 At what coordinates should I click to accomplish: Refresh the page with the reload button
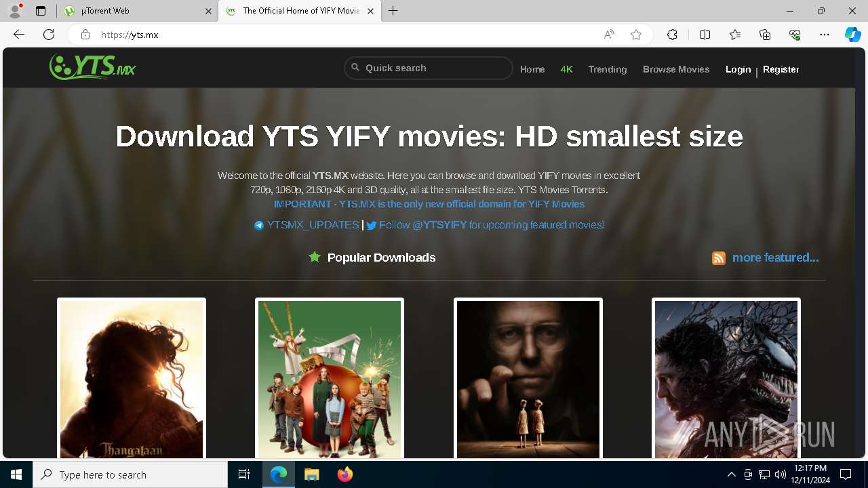49,35
